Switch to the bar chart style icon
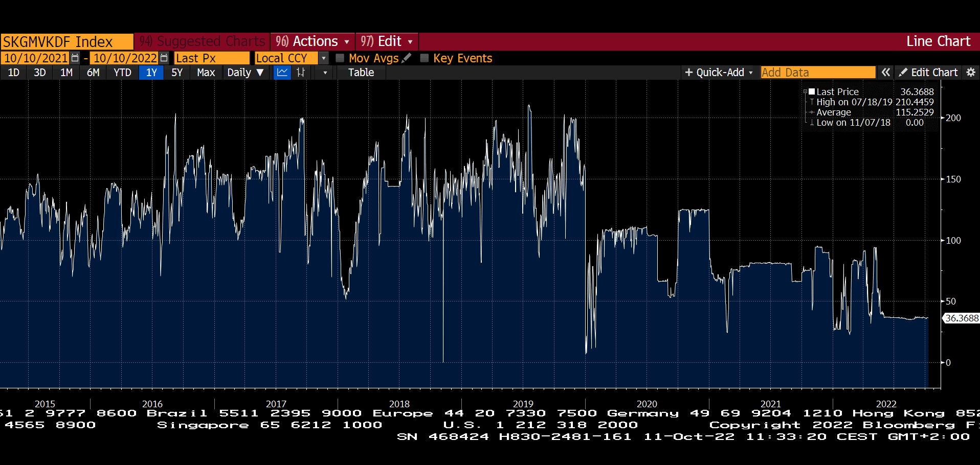 pyautogui.click(x=301, y=73)
